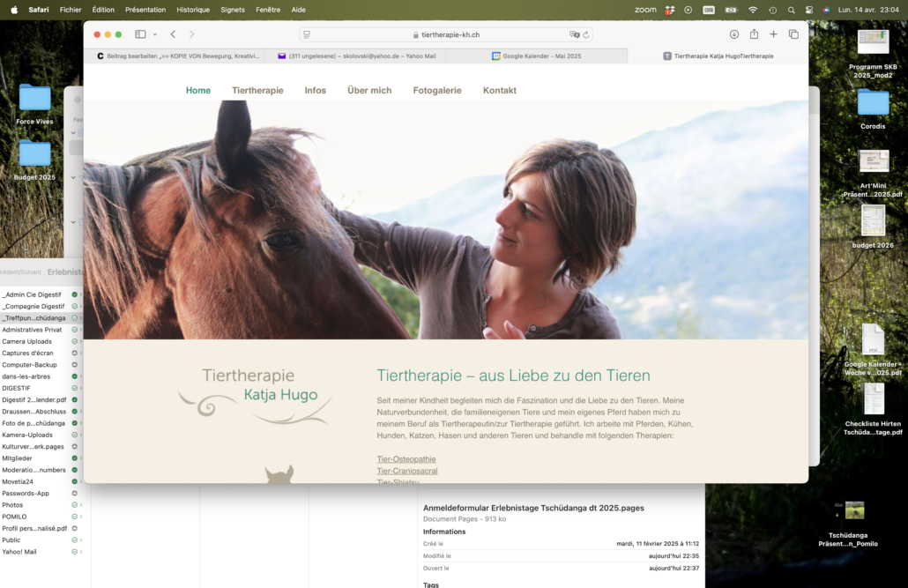908x588 pixels.
Task: View the Fotogalerie page
Action: pos(437,91)
